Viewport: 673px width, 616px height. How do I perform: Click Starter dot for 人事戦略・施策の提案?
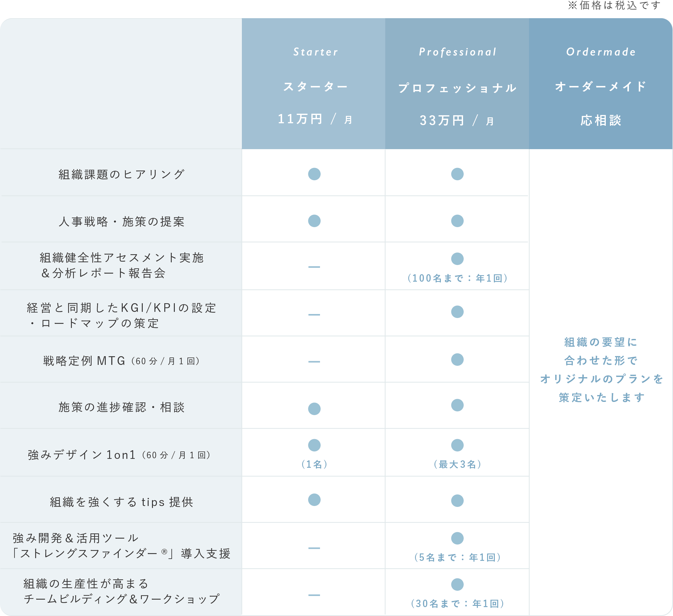click(x=314, y=221)
